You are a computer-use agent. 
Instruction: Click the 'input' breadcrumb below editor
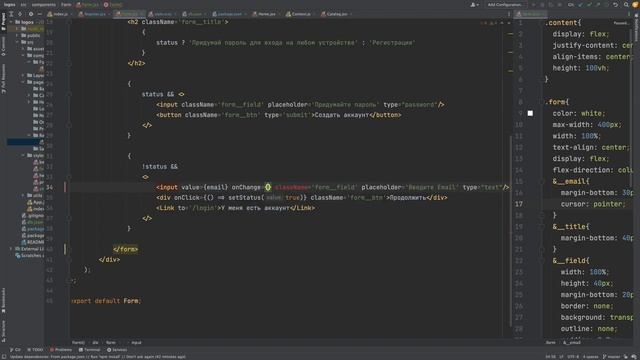coord(136,342)
